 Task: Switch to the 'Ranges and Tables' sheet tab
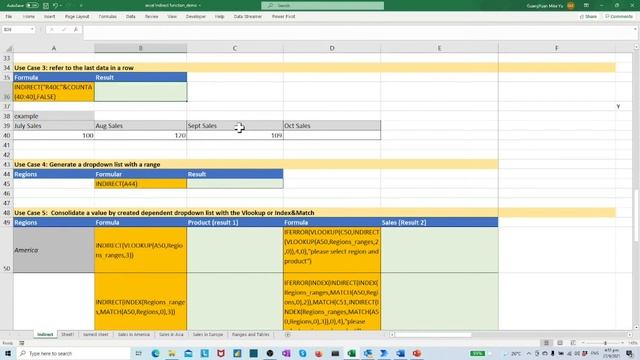[x=251, y=335]
